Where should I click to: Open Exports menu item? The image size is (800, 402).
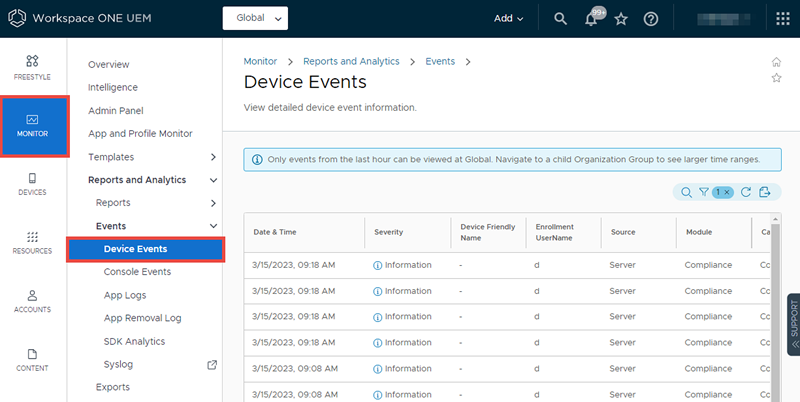point(113,387)
